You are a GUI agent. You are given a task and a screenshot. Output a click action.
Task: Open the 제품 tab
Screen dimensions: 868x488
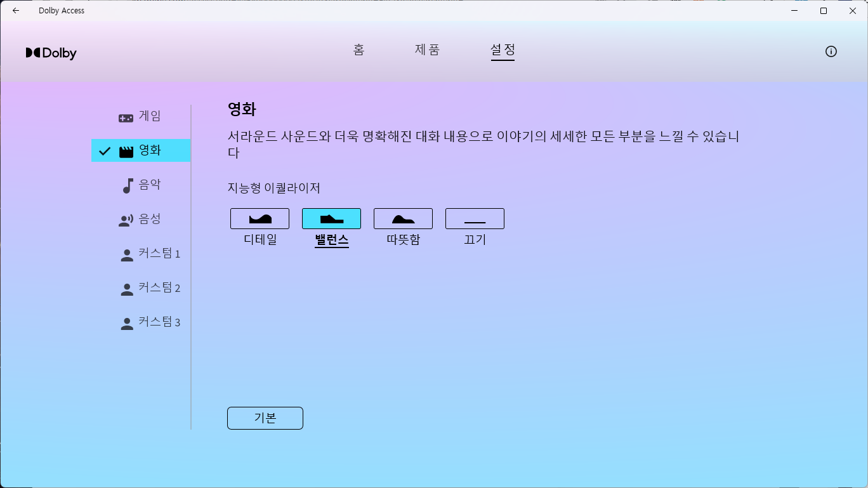[427, 50]
